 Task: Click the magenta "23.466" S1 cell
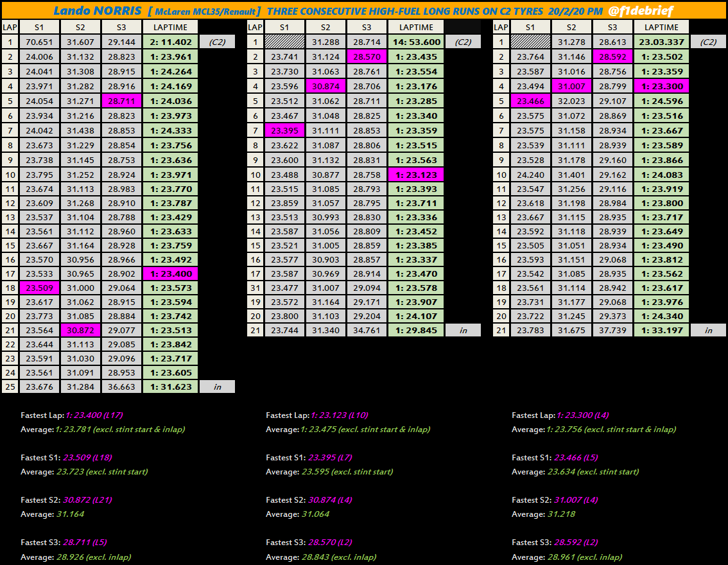[x=530, y=101]
